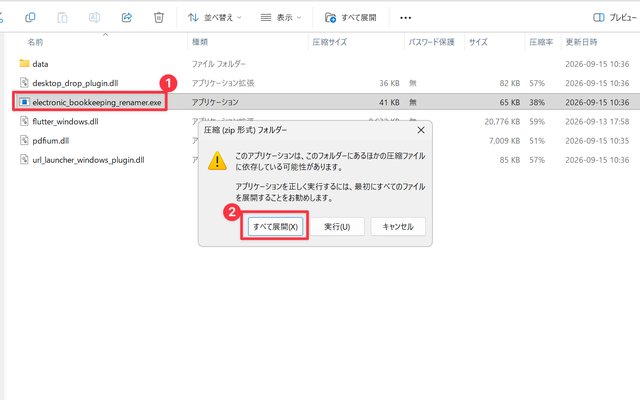
Task: Click the 20,776 KB size cell
Action: point(502,122)
